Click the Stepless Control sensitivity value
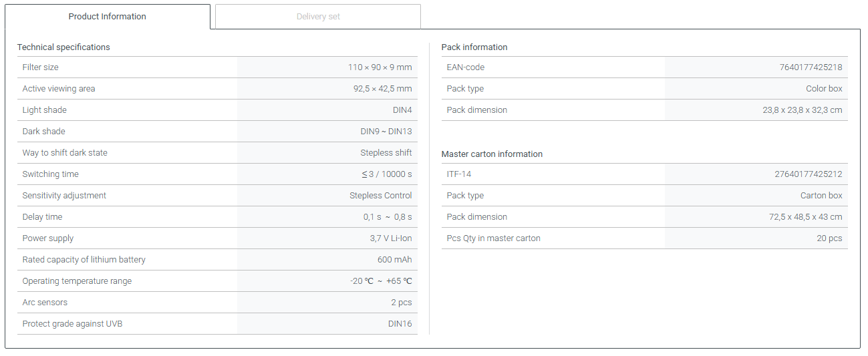This screenshot has height=356, width=868. click(x=380, y=196)
